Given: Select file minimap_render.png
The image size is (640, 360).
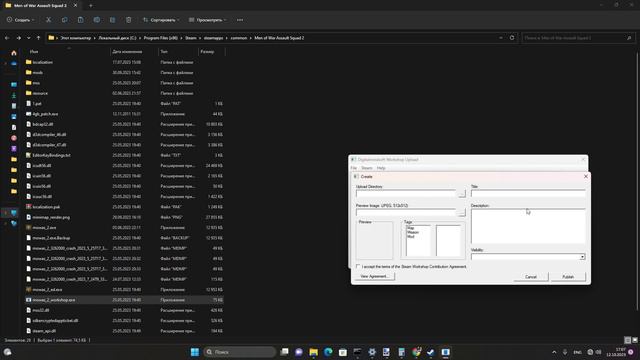Looking at the screenshot, I should pos(51,217).
